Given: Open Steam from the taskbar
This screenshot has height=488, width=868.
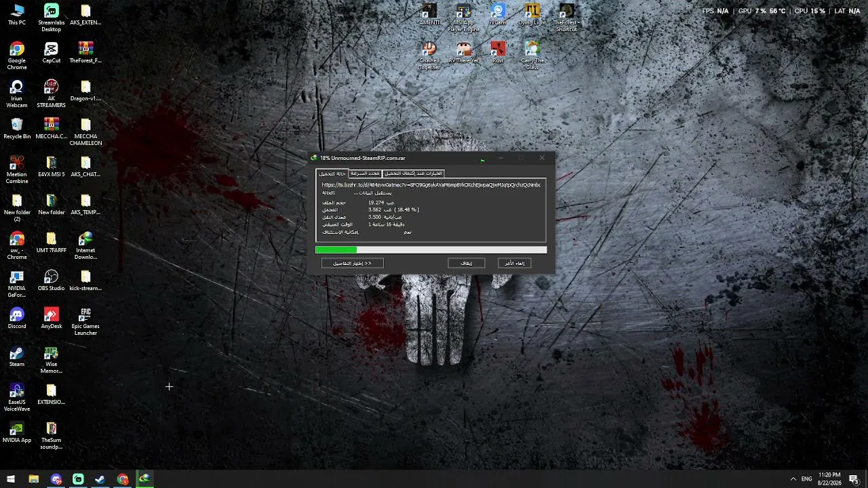Looking at the screenshot, I should (100, 479).
